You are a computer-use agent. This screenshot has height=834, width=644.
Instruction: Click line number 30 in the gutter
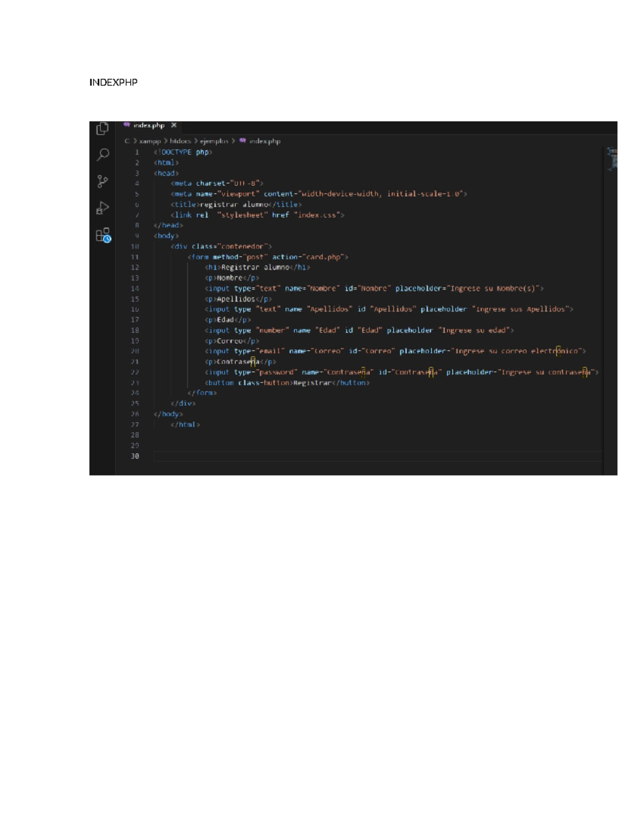(x=135, y=456)
